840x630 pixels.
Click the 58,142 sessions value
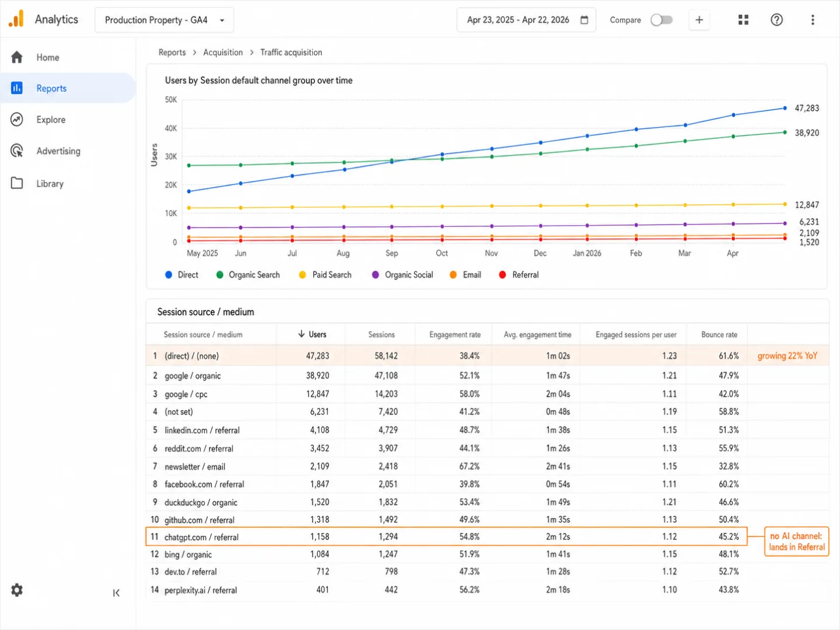386,356
